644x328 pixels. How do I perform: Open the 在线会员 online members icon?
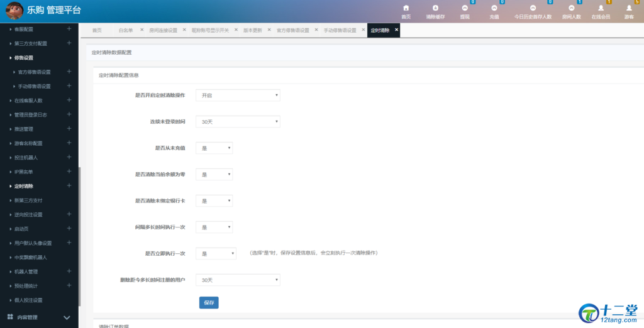click(x=601, y=8)
